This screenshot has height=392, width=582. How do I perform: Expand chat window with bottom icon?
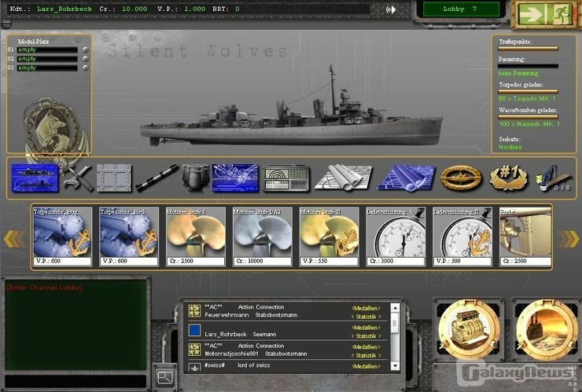tap(165, 378)
